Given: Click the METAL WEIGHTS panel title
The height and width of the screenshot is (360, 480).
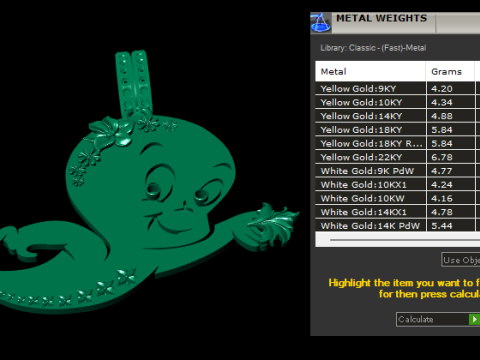Looking at the screenshot, I should pos(381,18).
